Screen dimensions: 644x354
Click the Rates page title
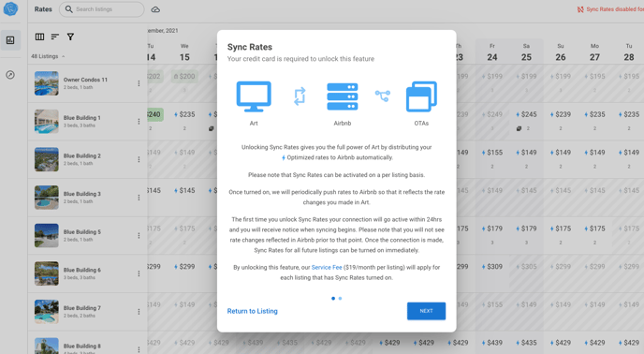43,9
